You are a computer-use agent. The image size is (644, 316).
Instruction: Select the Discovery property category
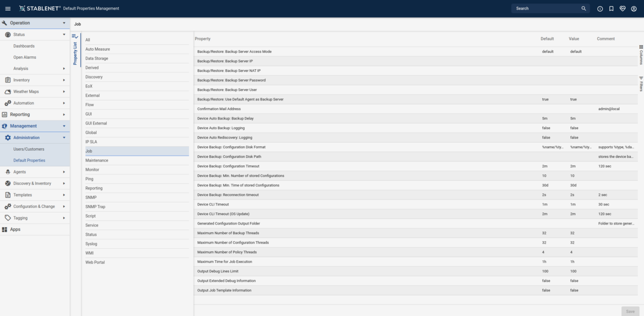(x=94, y=77)
